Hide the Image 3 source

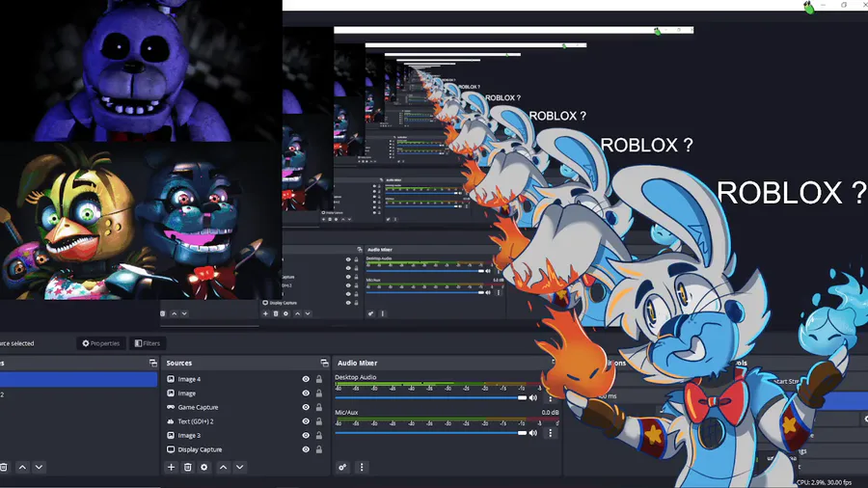[306, 435]
